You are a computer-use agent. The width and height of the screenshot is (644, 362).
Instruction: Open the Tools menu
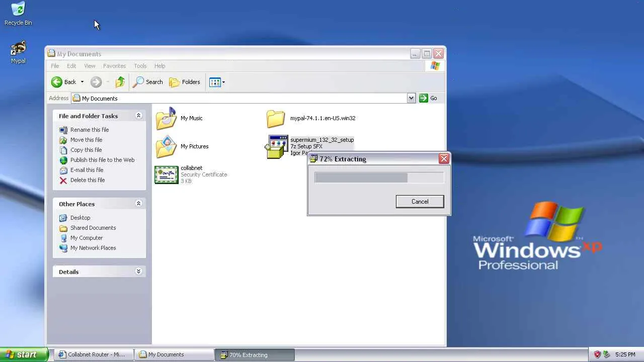coord(140,66)
